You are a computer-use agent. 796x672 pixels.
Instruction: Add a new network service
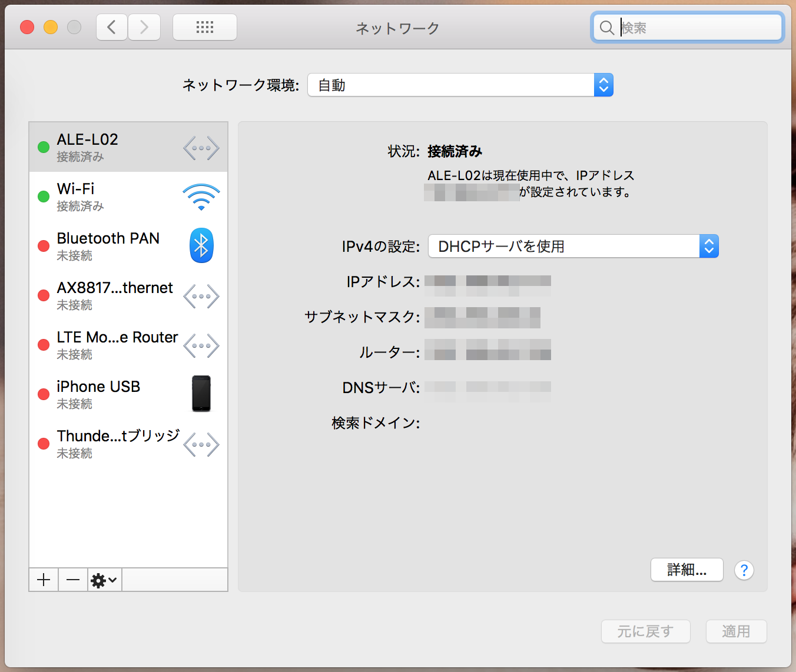point(44,580)
